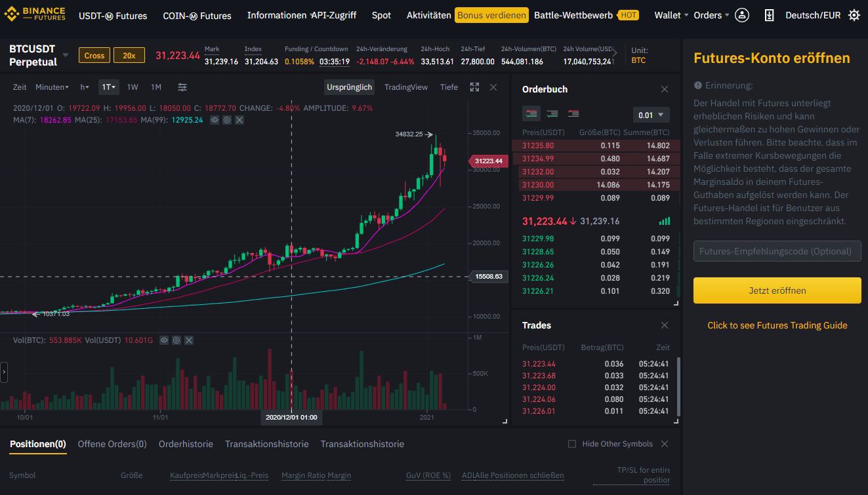Viewport: 868px width, 495px height.
Task: Open the account profile icon
Action: pos(742,14)
